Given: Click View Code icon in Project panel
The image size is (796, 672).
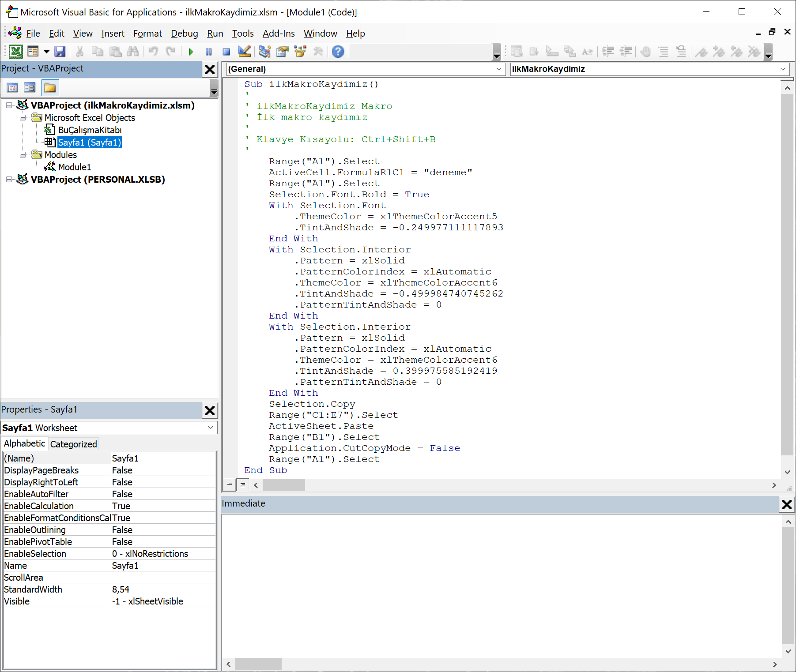Looking at the screenshot, I should pyautogui.click(x=12, y=88).
